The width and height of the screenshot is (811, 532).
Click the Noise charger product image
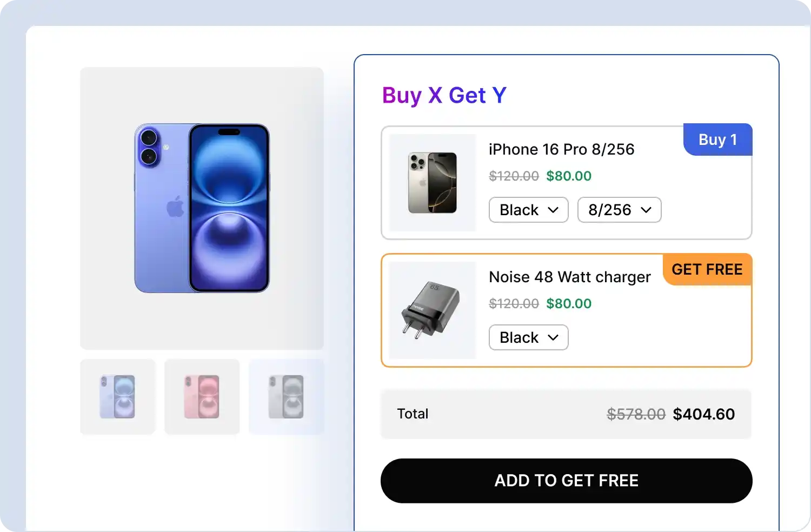[x=432, y=310]
